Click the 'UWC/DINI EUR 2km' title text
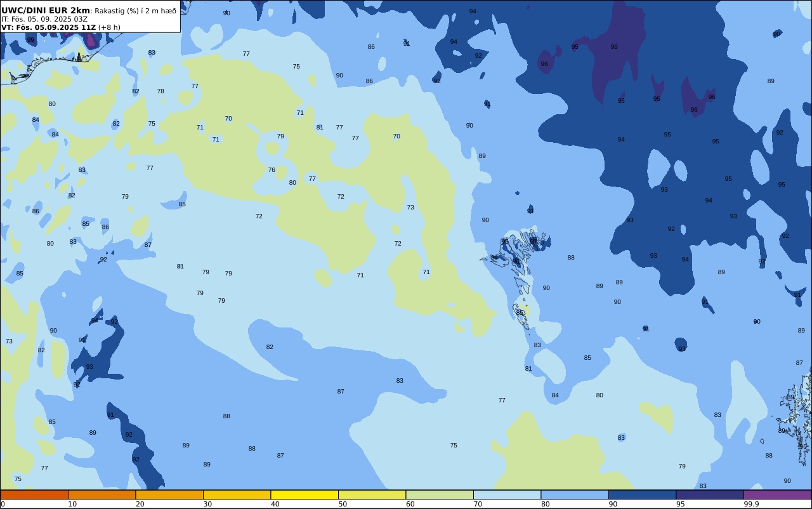The width and height of the screenshot is (812, 509). pos(46,11)
